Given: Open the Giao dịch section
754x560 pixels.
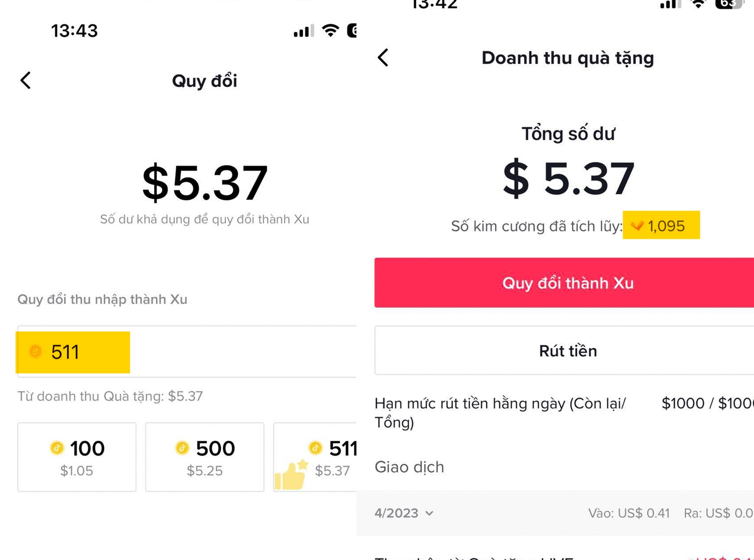Looking at the screenshot, I should point(410,467).
